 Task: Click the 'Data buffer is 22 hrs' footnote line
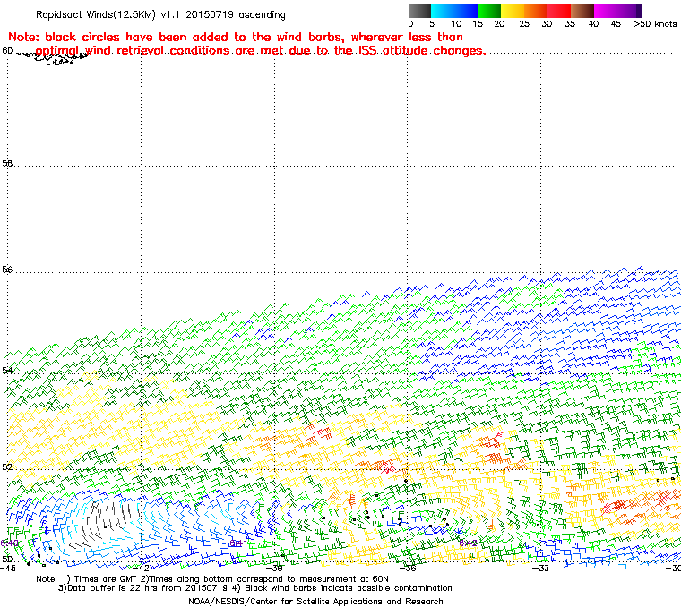(x=255, y=588)
